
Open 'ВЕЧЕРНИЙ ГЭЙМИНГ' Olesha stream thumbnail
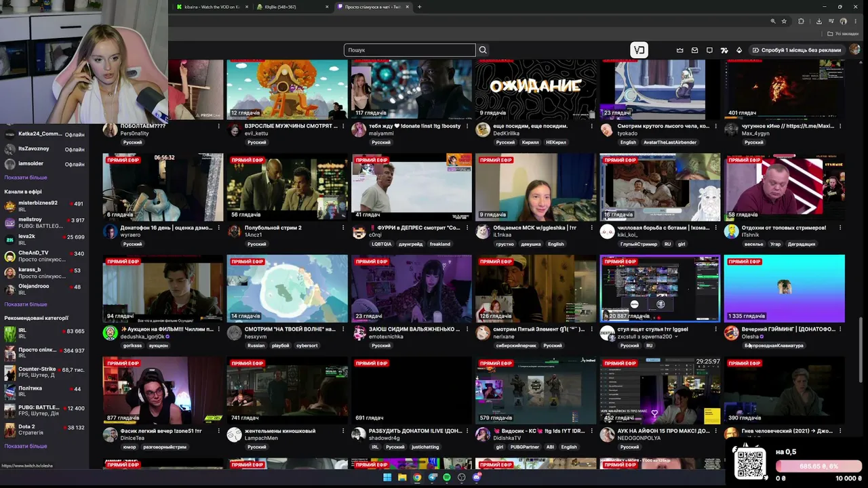(785, 289)
